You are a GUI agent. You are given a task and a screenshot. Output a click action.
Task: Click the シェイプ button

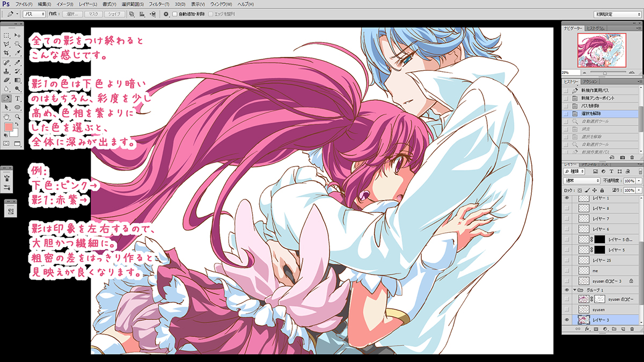point(113,14)
